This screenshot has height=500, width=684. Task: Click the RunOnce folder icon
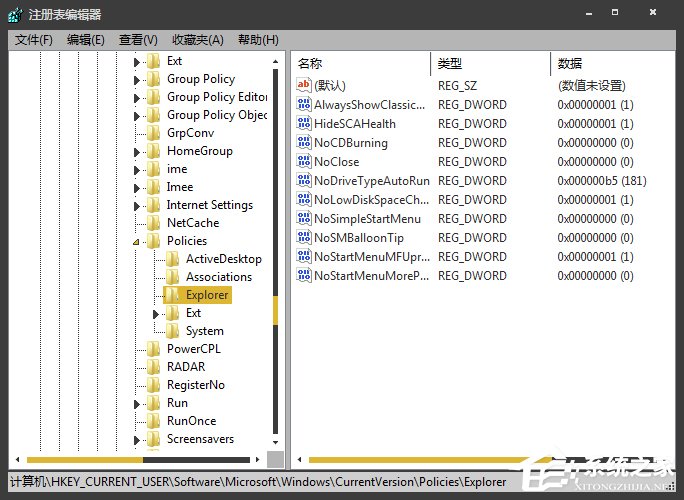pyautogui.click(x=154, y=421)
